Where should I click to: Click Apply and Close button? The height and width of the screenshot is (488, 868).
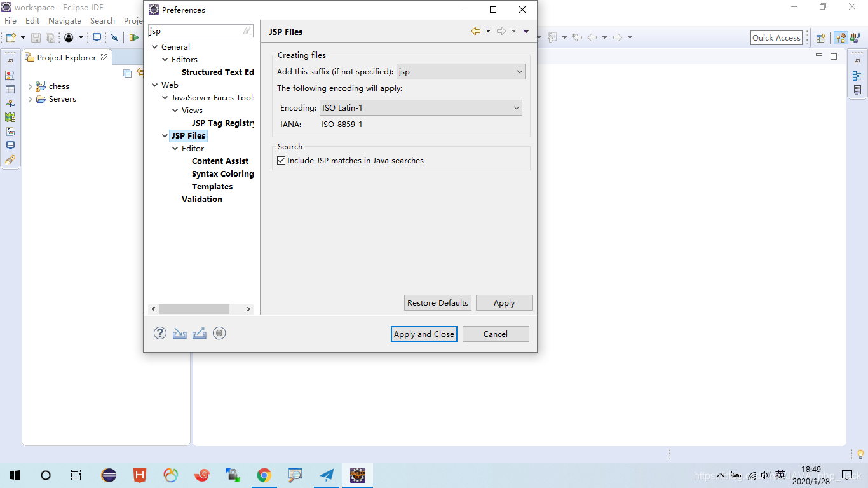coord(424,334)
